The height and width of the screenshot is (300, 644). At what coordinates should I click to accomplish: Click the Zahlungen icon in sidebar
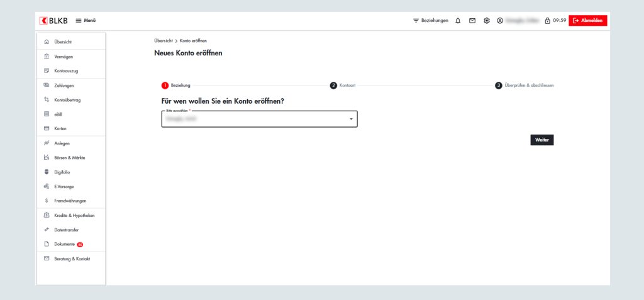click(47, 86)
